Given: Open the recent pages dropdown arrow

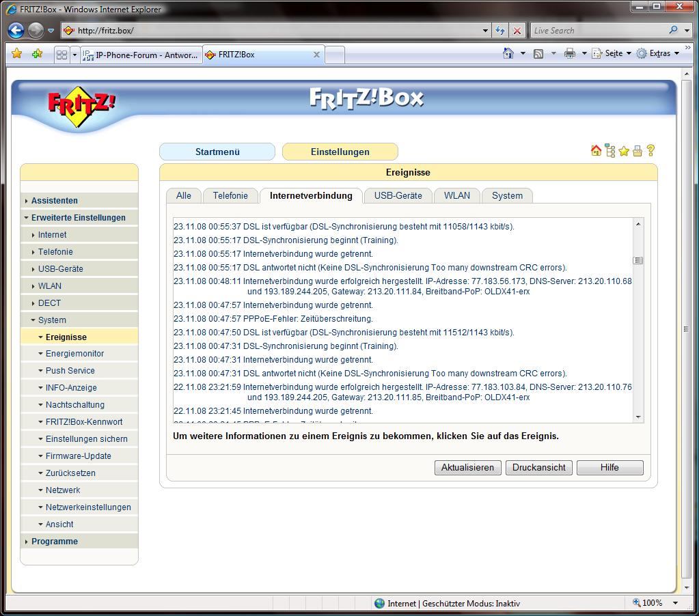Looking at the screenshot, I should click(51, 31).
